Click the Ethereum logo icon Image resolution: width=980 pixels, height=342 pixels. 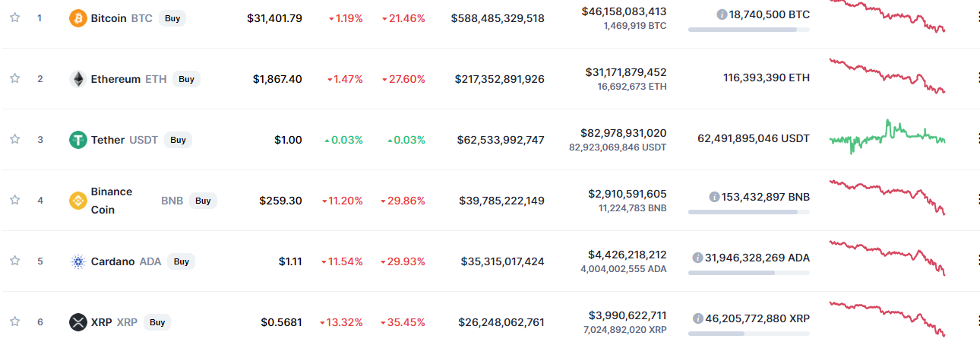(x=78, y=79)
